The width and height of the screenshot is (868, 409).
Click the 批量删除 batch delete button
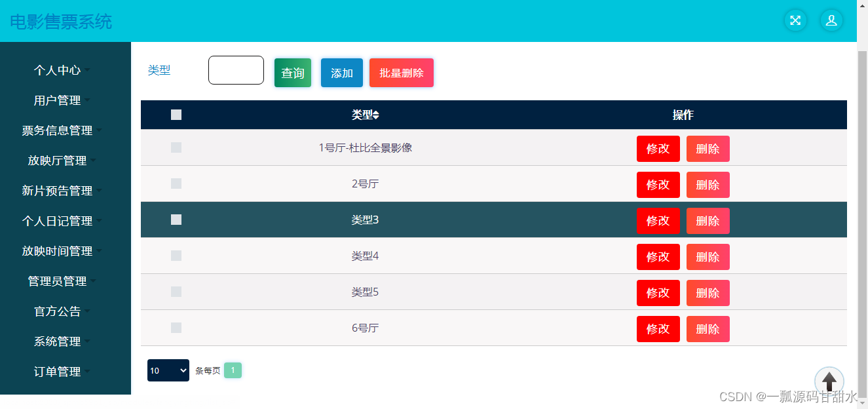(x=402, y=73)
